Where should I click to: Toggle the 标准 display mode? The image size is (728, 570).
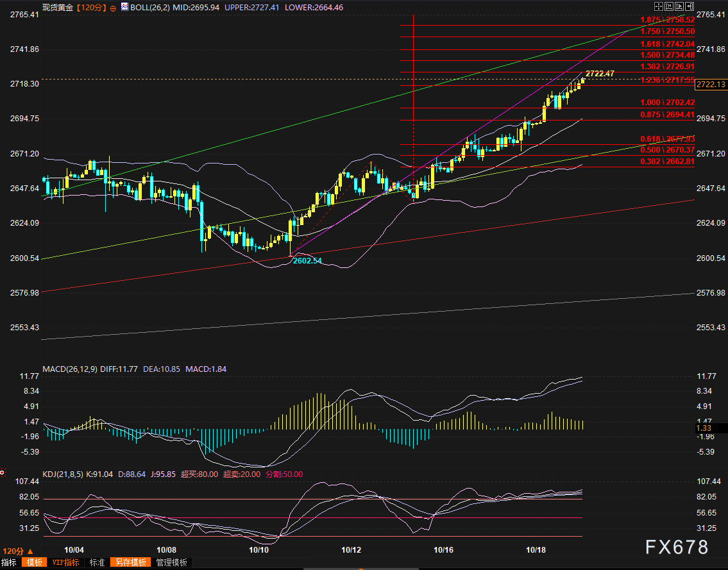click(97, 563)
